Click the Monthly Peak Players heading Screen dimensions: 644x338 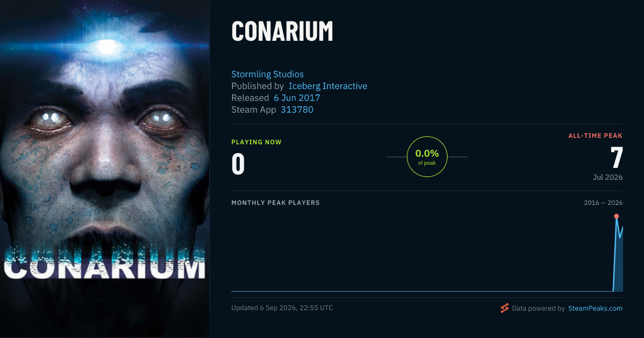point(275,203)
